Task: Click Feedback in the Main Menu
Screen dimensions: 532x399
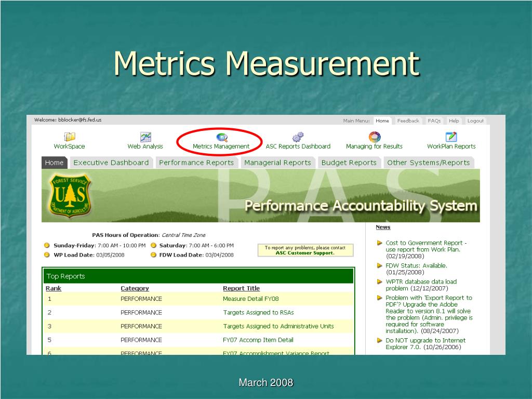Action: coord(408,121)
